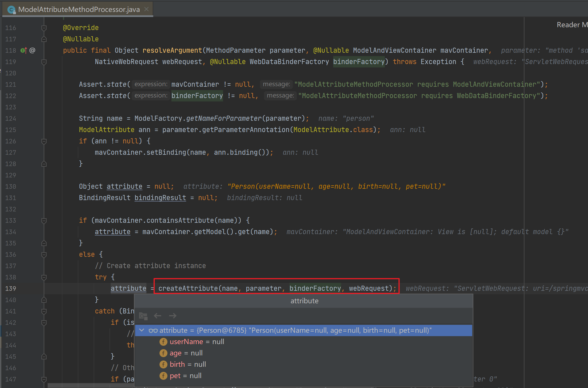The height and width of the screenshot is (388, 588).
Task: Click the field icon next to pet
Action: click(163, 376)
